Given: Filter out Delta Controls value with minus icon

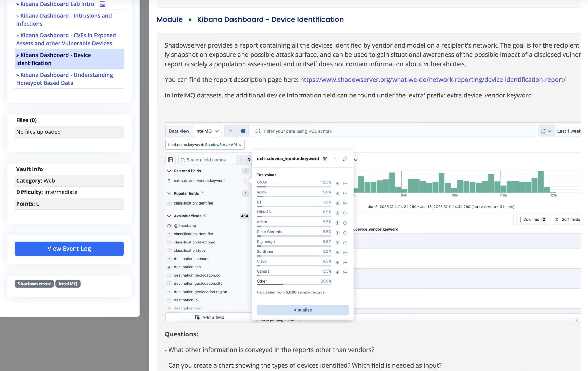Looking at the screenshot, I should pyautogui.click(x=345, y=233).
